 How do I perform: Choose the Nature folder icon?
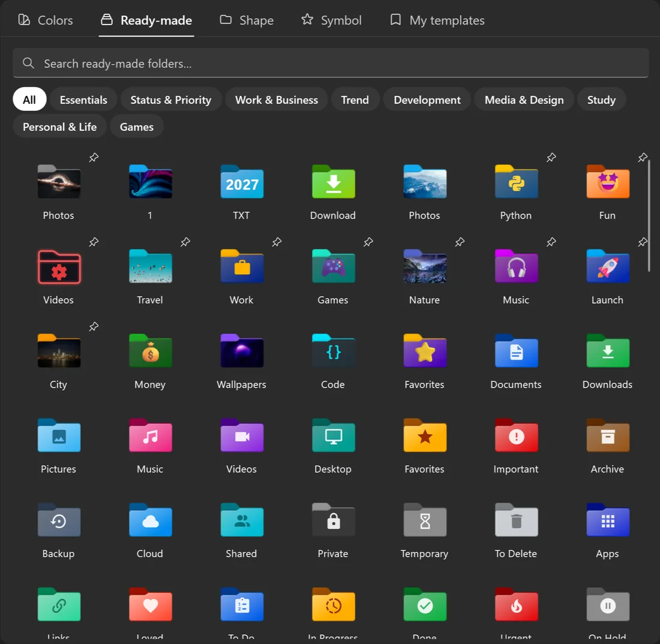[425, 267]
